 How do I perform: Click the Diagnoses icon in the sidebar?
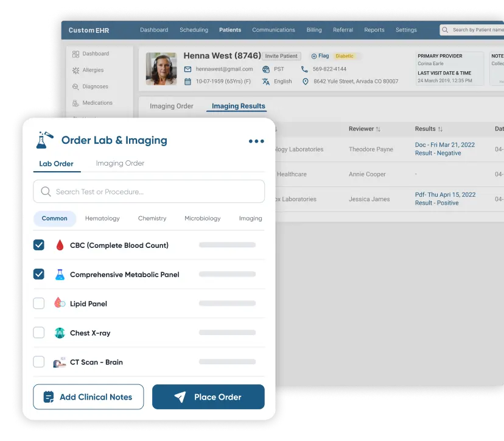pos(75,86)
